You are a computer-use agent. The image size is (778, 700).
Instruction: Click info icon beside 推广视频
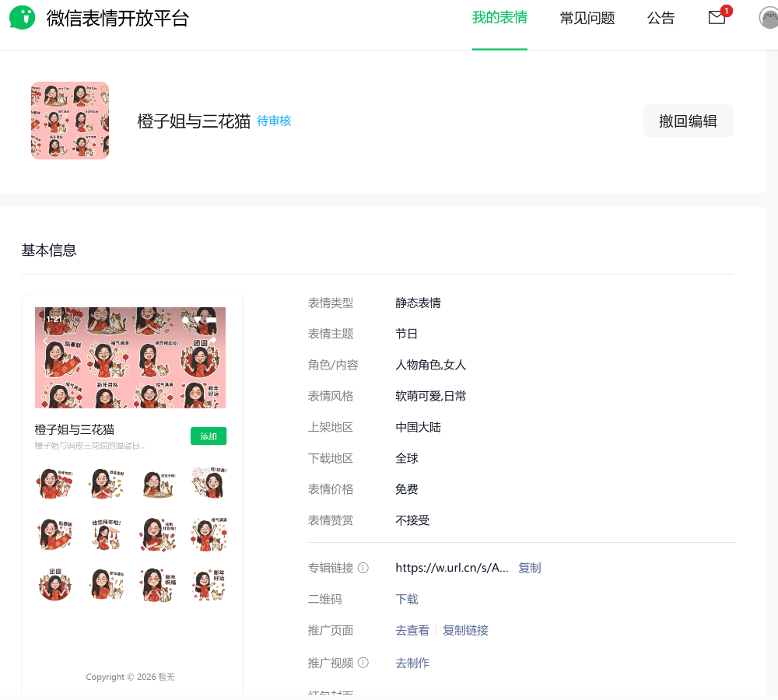click(363, 663)
